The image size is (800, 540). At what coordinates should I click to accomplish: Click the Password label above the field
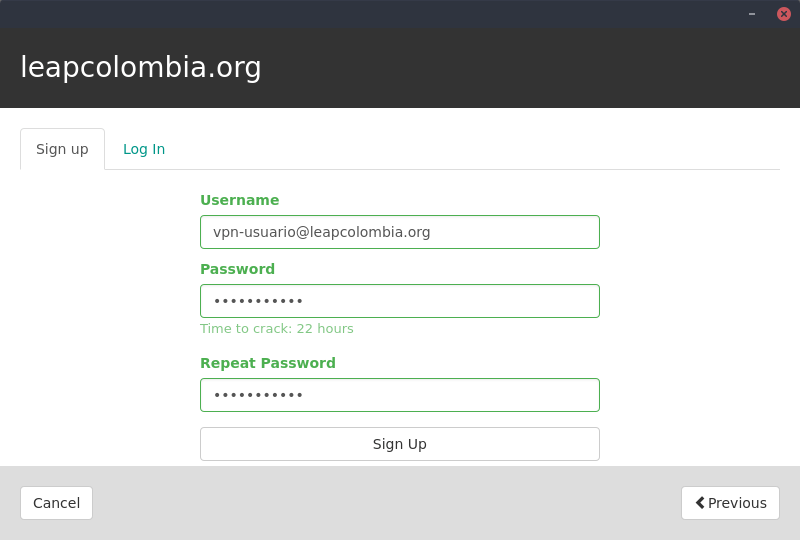[x=237, y=269]
